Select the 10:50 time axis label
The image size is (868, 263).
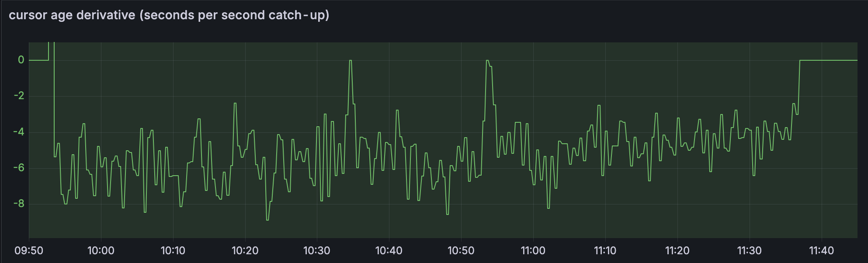click(x=461, y=251)
